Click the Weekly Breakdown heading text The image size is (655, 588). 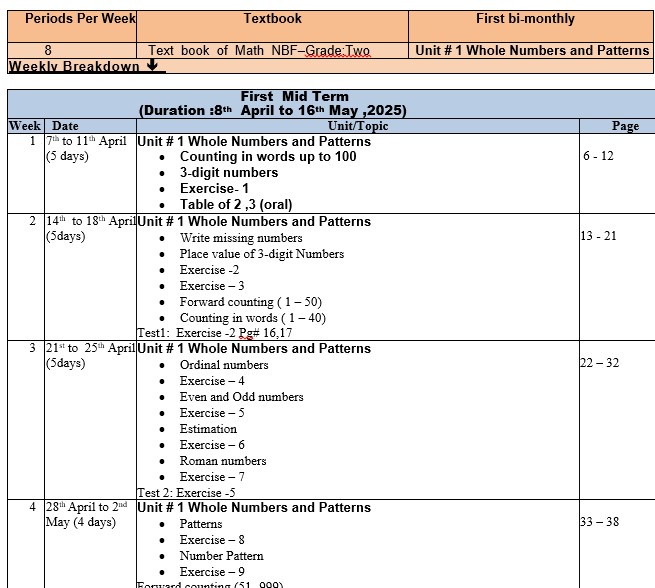click(x=74, y=67)
